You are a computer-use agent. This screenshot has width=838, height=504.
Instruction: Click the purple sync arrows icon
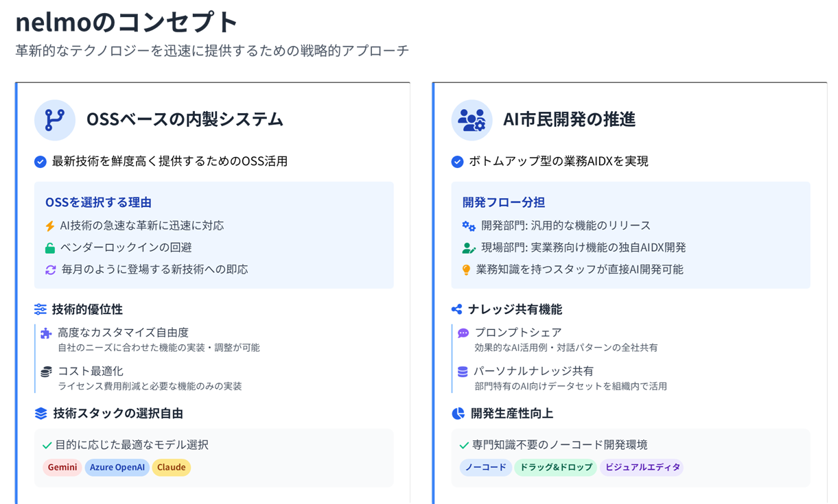[50, 269]
